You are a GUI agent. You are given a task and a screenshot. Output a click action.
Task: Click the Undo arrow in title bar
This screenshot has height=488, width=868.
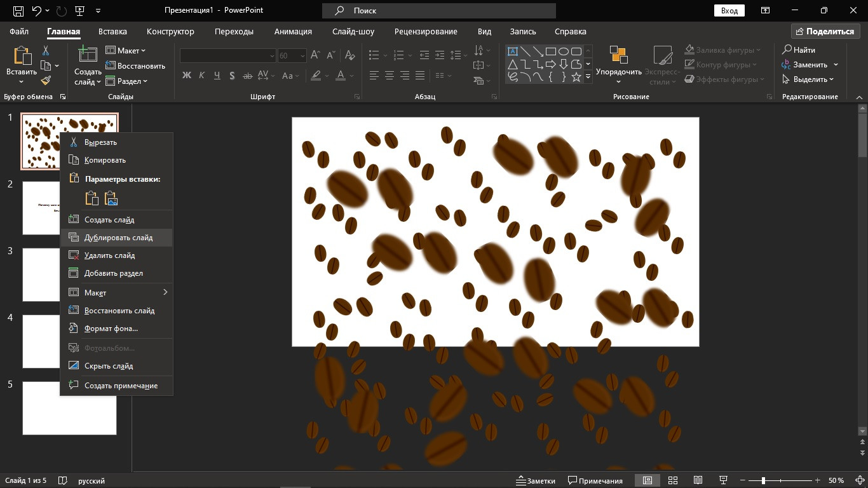point(36,11)
